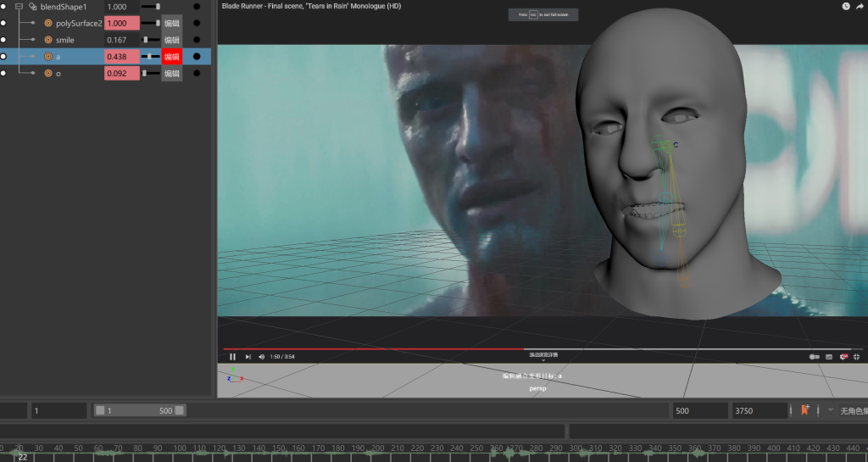Click the blendShape1 envelope slider

[x=151, y=7]
